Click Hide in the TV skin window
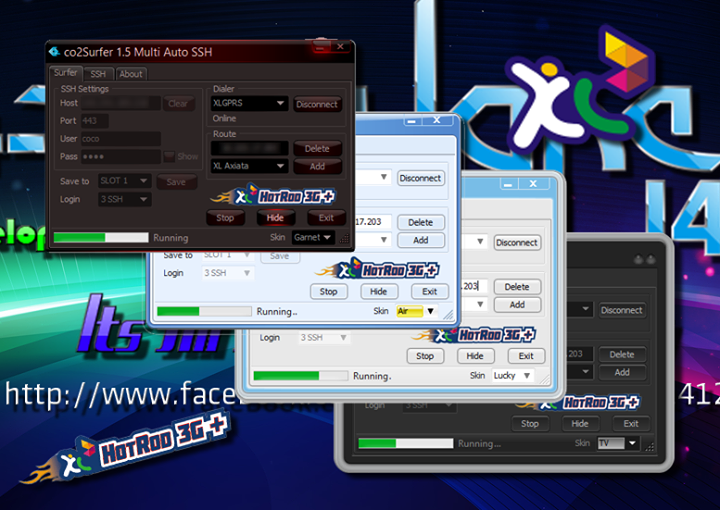 coord(579,424)
